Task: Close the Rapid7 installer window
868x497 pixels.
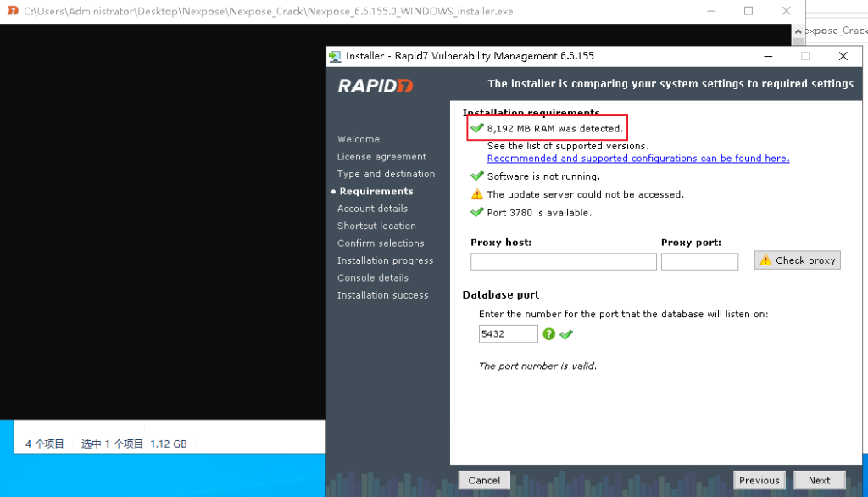Action: [843, 56]
